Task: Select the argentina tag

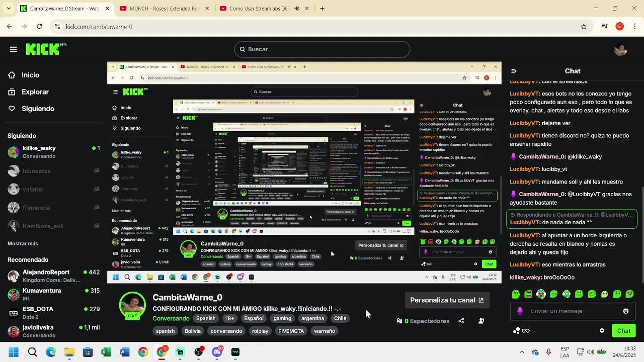Action: pos(313,318)
